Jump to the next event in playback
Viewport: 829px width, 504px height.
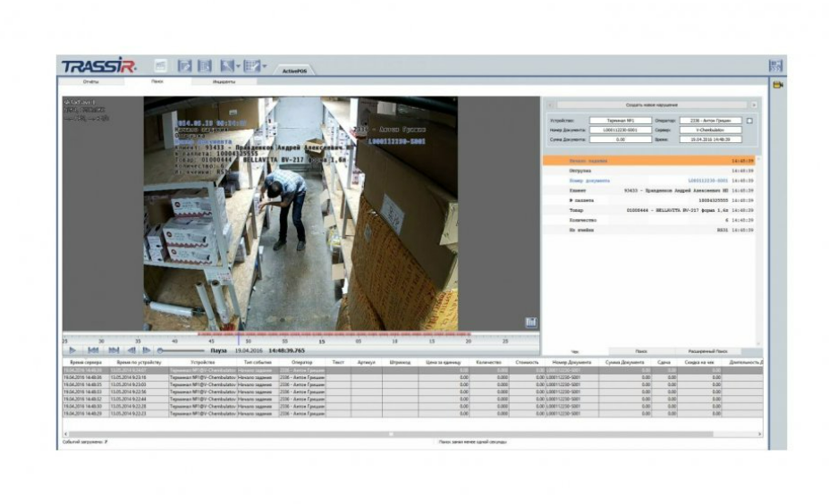click(x=114, y=350)
